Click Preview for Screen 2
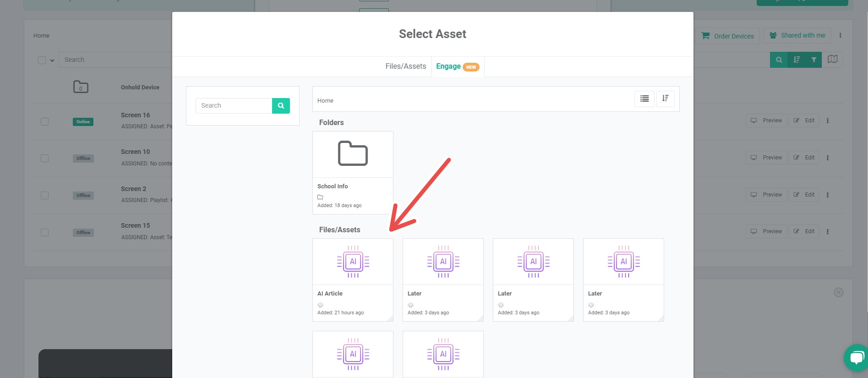The image size is (868, 378). (x=766, y=195)
